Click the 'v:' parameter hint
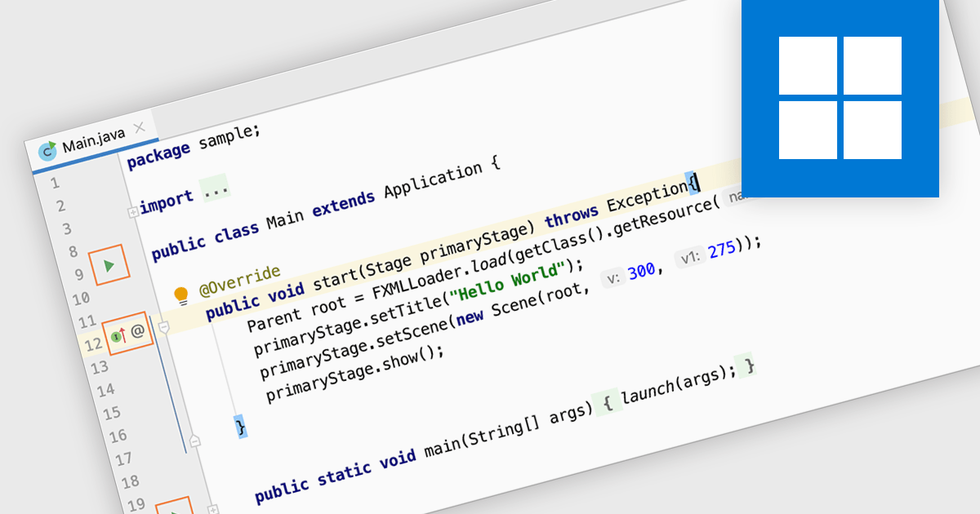The height and width of the screenshot is (514, 980). coord(613,278)
